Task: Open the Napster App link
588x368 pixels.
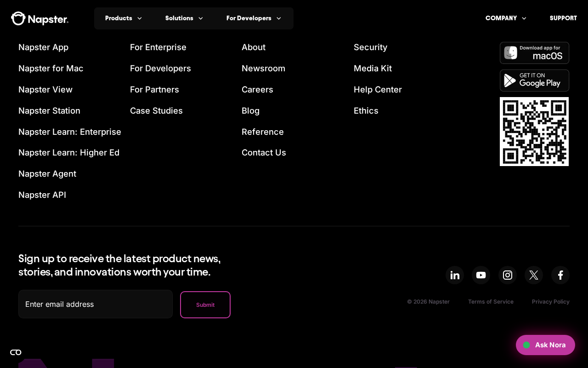Action: [x=43, y=47]
